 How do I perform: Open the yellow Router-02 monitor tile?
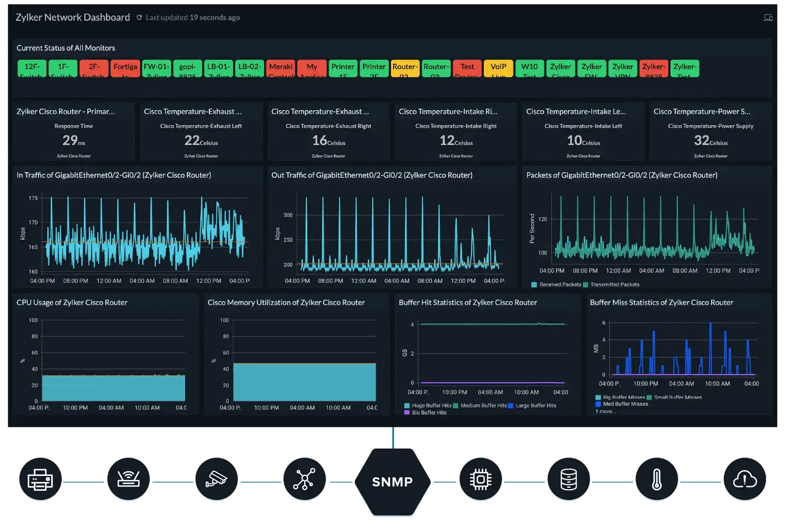coord(405,69)
